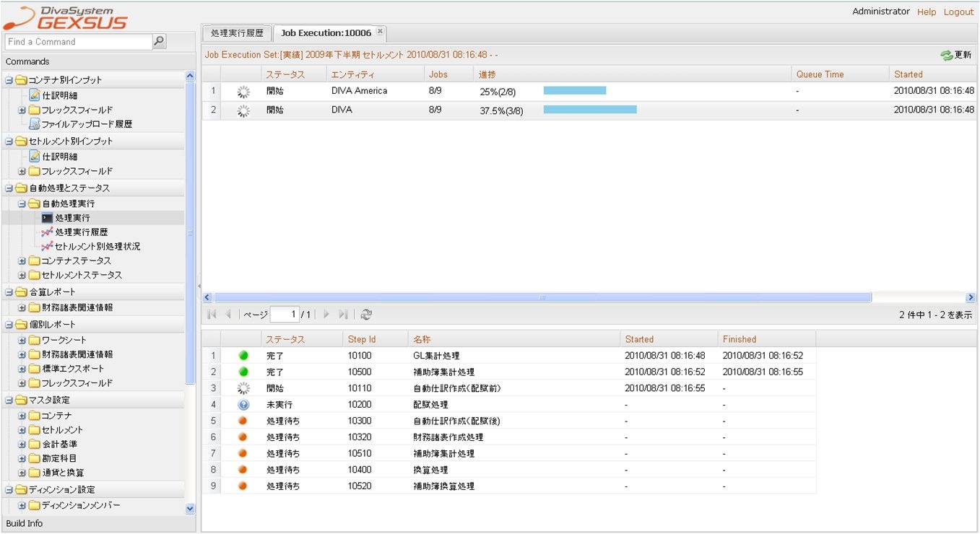Click the green status icon for step 10500

243,372
